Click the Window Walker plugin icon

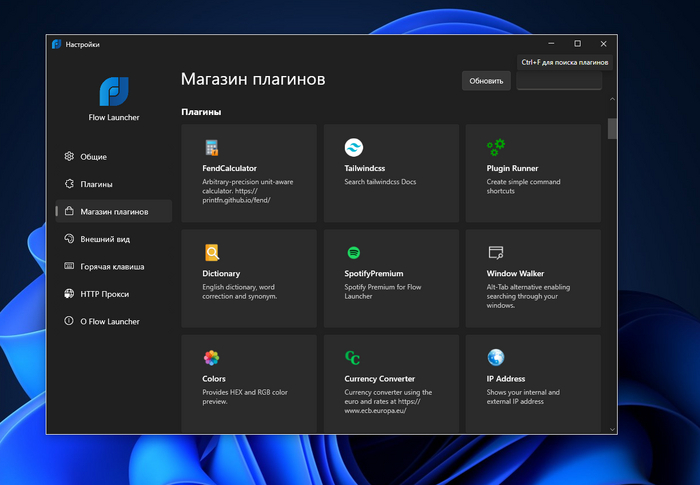[x=496, y=252]
